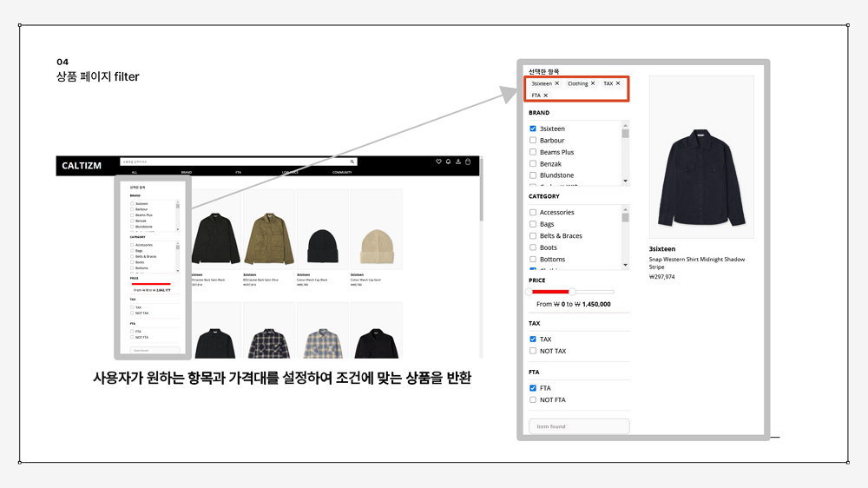868x488 pixels.
Task: Click Snap Western Shirt Midnight Shadow Stripe title
Action: pyautogui.click(x=697, y=262)
